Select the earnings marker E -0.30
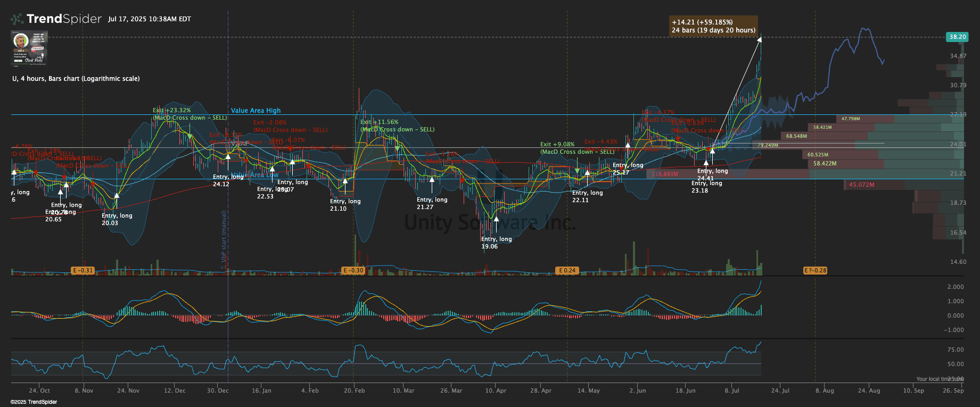Viewport: 980px width, 407px height. coord(353,271)
